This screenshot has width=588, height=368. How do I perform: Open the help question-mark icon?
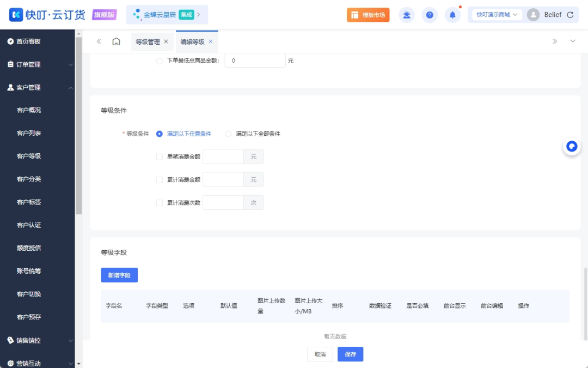[430, 15]
